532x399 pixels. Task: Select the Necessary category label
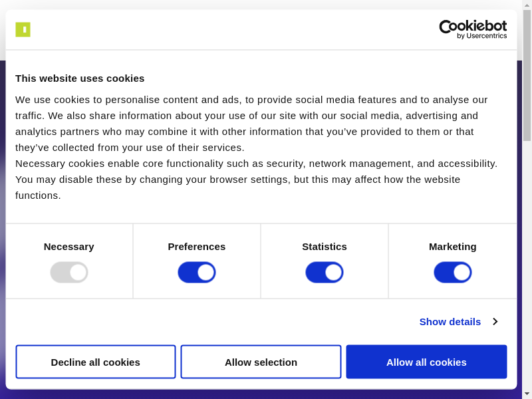coord(69,247)
